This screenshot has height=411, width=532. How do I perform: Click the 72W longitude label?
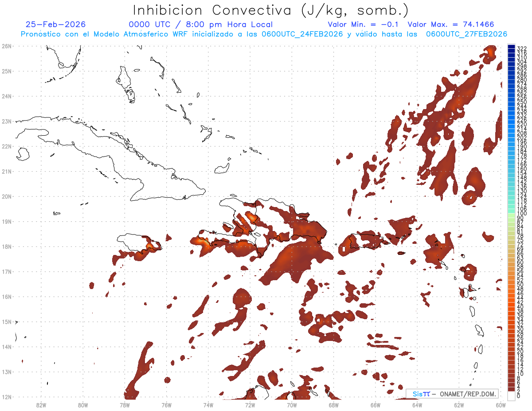tap(250, 405)
